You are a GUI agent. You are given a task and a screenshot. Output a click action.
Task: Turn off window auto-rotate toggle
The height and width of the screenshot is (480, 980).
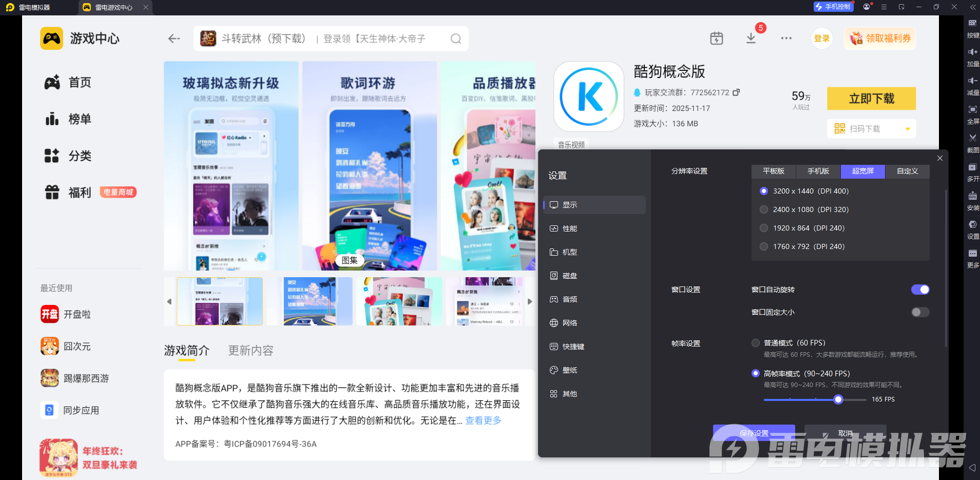(920, 290)
